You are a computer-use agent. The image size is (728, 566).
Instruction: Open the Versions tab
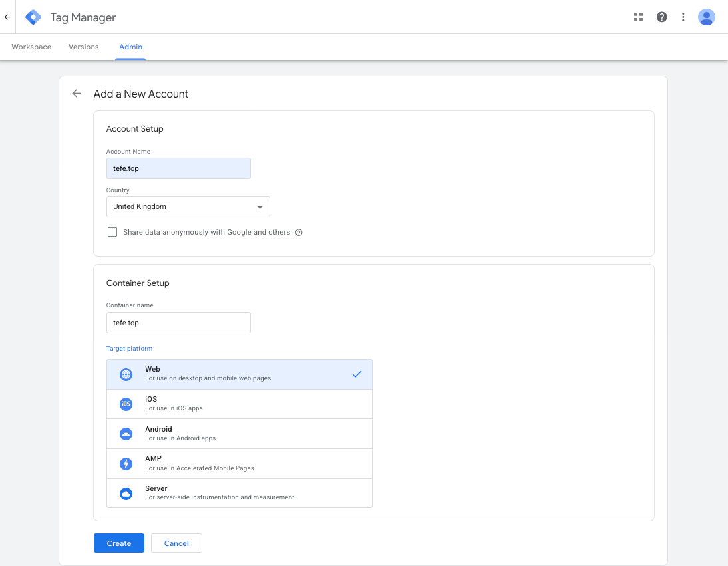coord(83,47)
